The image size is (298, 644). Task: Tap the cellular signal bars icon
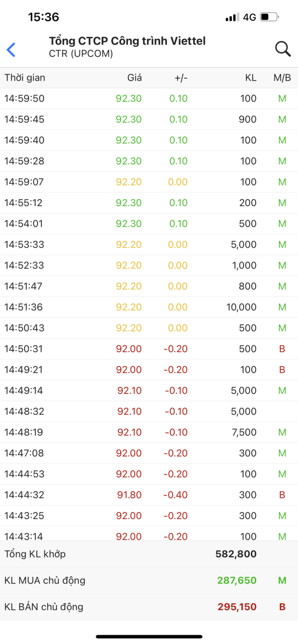[232, 18]
